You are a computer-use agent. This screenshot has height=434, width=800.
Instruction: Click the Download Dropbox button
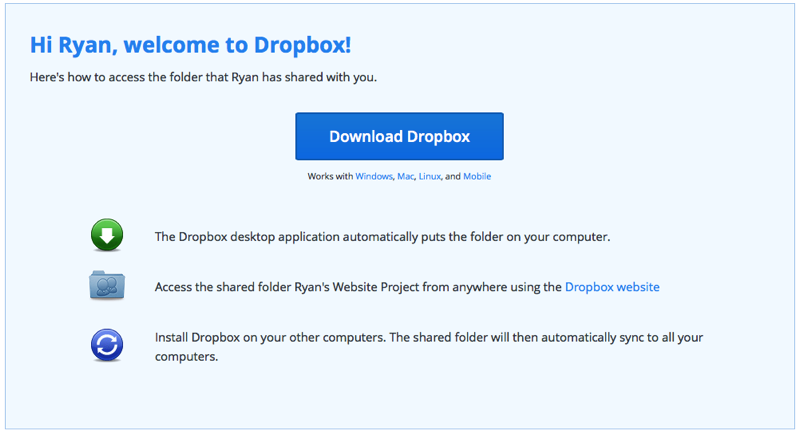(399, 136)
